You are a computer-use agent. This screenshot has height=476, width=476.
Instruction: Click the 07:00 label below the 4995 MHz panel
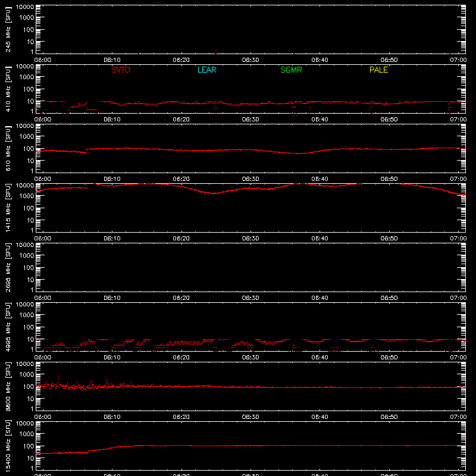coord(458,358)
